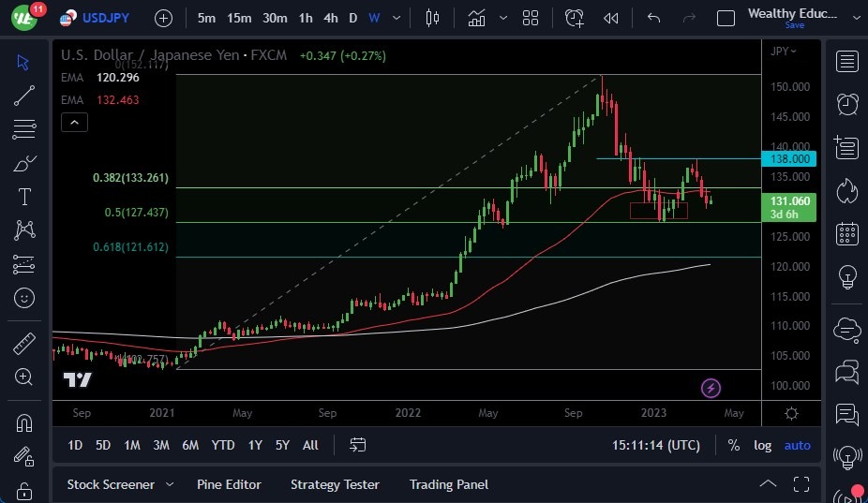The width and height of the screenshot is (868, 503).
Task: Expand the timeframe interval dropdown arrow
Action: 398,18
